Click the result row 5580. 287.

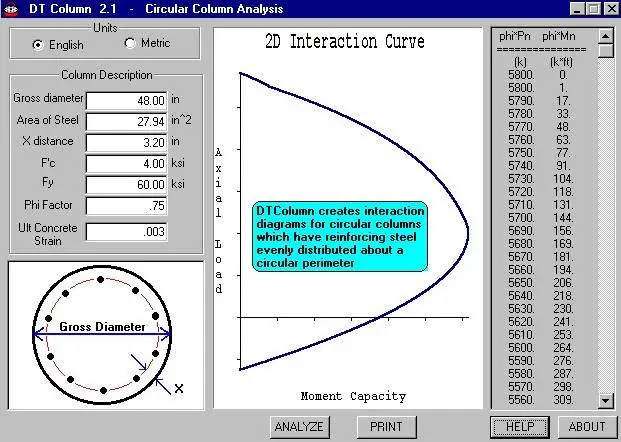click(541, 374)
